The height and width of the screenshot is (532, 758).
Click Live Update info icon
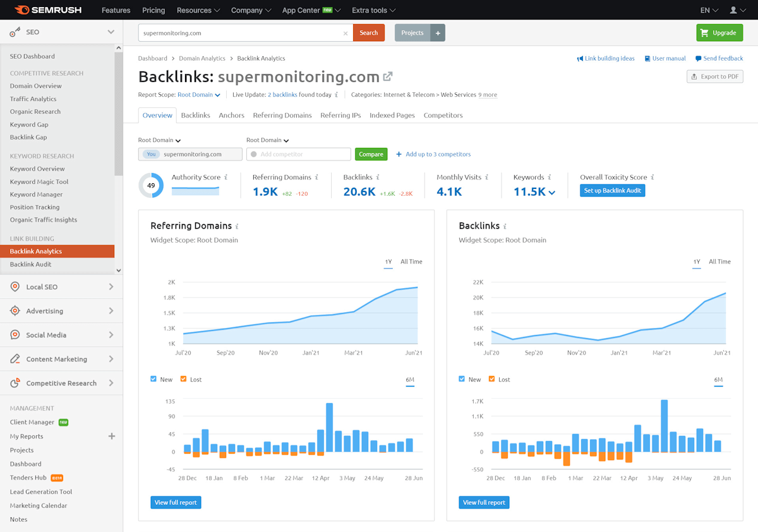[337, 95]
